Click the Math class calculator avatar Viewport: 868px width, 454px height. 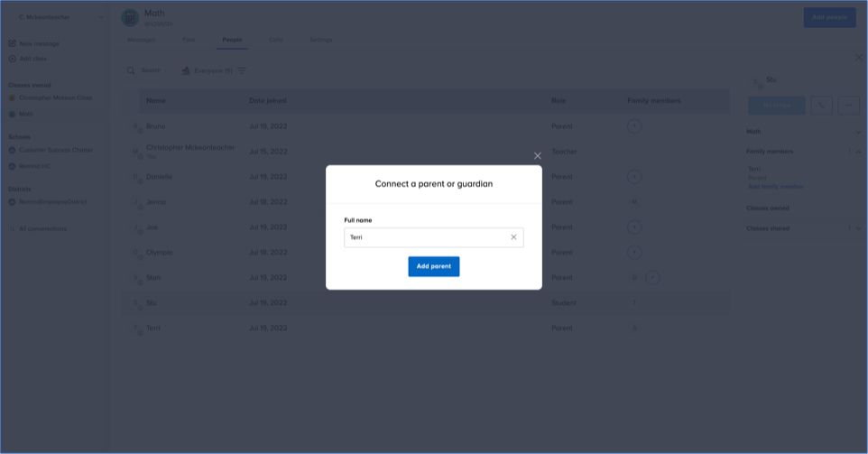[131, 17]
